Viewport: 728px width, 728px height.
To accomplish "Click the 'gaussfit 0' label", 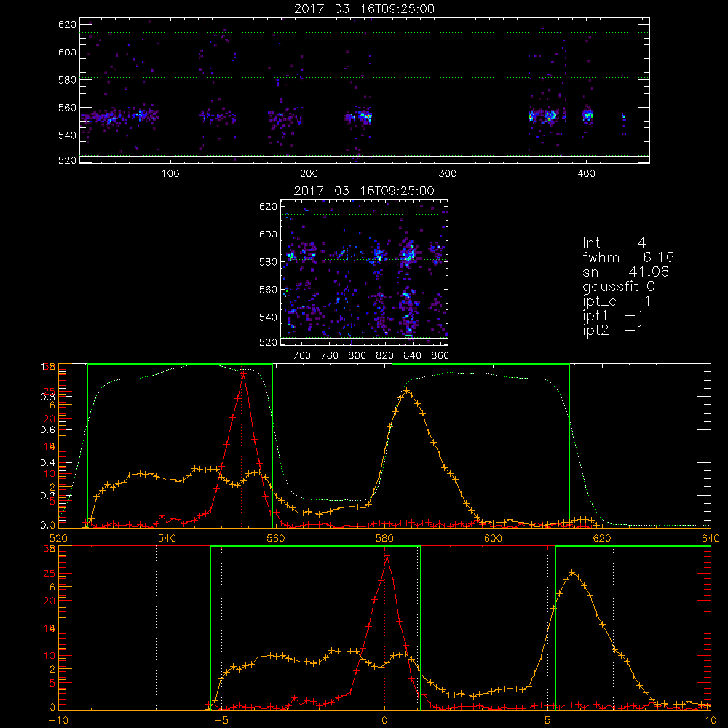I will point(618,286).
